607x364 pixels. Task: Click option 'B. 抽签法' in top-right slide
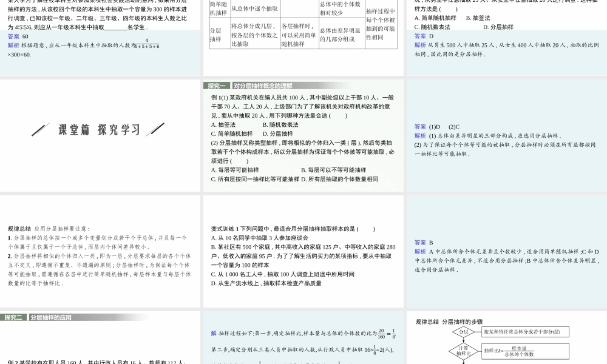(478, 18)
